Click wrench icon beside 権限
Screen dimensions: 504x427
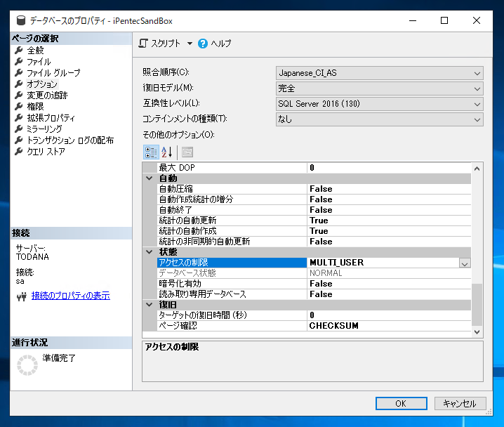coord(19,106)
